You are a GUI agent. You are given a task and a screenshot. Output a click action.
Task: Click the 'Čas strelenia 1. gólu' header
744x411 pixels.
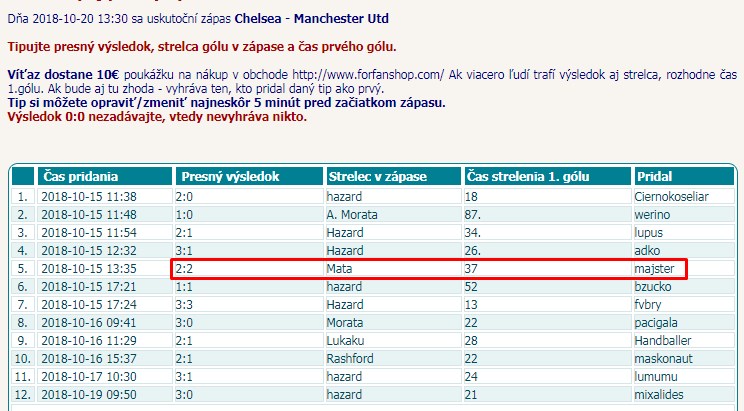(527, 176)
